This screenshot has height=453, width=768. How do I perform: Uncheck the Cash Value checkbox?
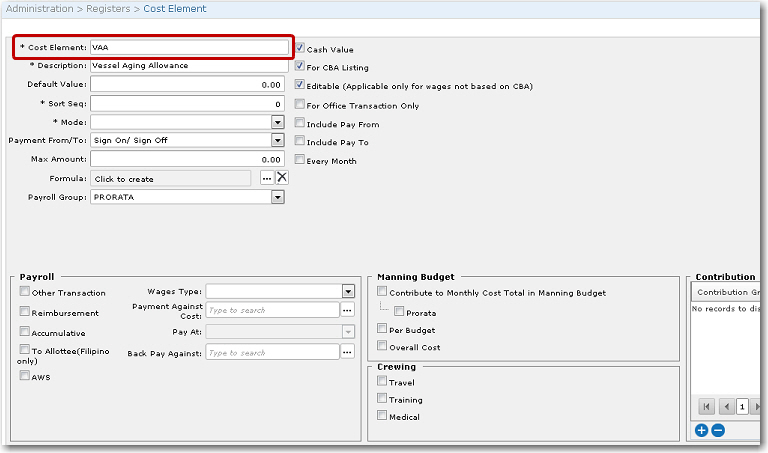coord(300,48)
